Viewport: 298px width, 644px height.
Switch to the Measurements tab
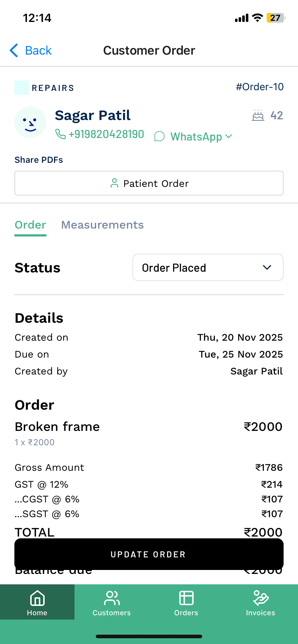103,225
